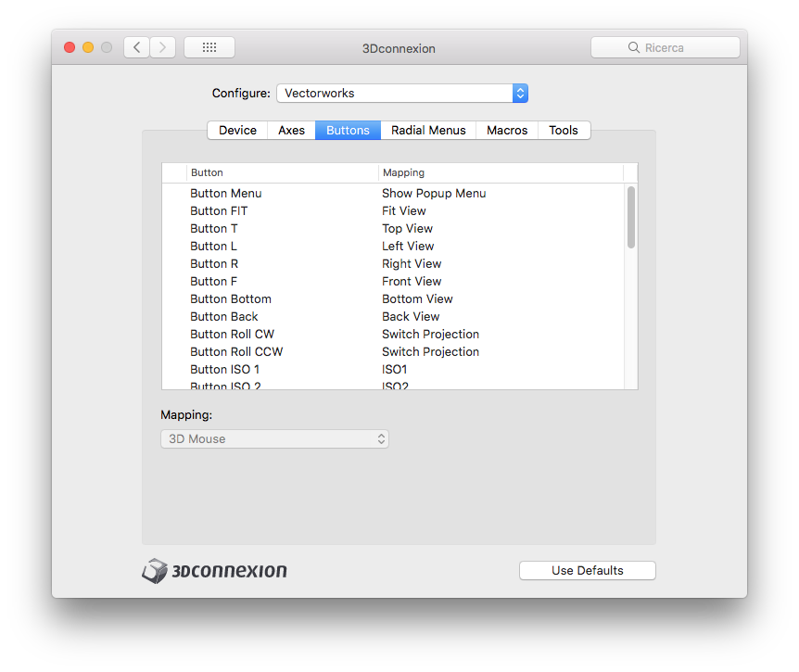Select the Button R row
This screenshot has width=799, height=672.
[x=393, y=264]
